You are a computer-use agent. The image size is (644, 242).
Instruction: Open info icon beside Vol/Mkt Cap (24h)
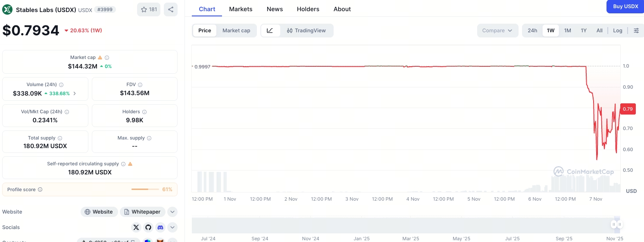[67, 112]
